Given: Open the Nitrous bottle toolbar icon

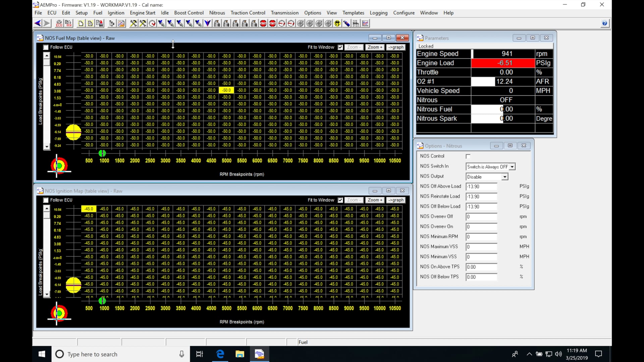Looking at the screenshot, I should tap(346, 23).
